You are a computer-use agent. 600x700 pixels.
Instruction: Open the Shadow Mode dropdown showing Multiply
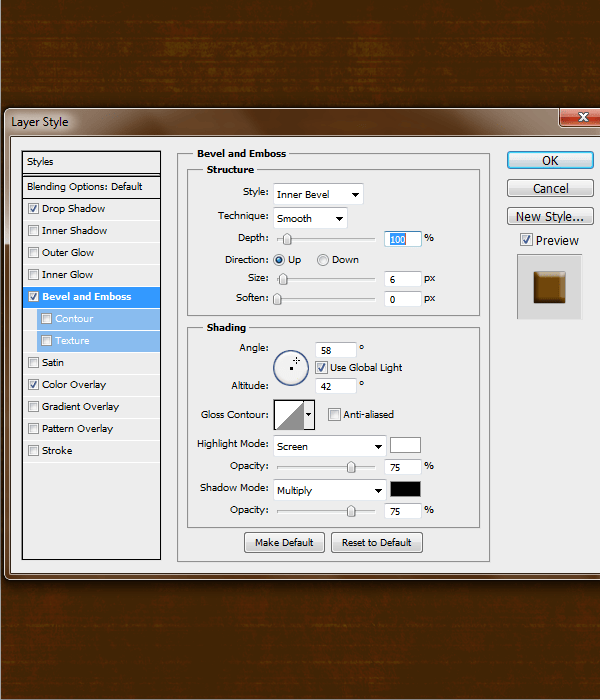coord(329,490)
